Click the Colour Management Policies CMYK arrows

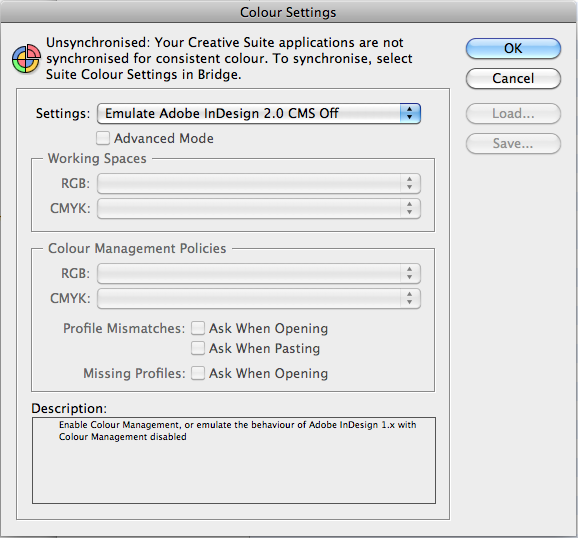pyautogui.click(x=410, y=298)
